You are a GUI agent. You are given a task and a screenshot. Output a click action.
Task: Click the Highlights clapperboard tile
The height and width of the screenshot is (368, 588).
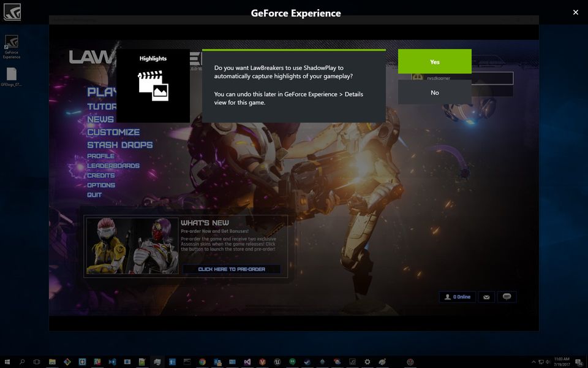153,86
